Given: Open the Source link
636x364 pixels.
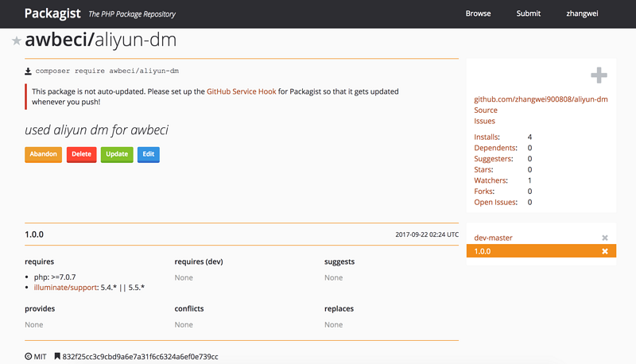Looking at the screenshot, I should click(x=486, y=110).
